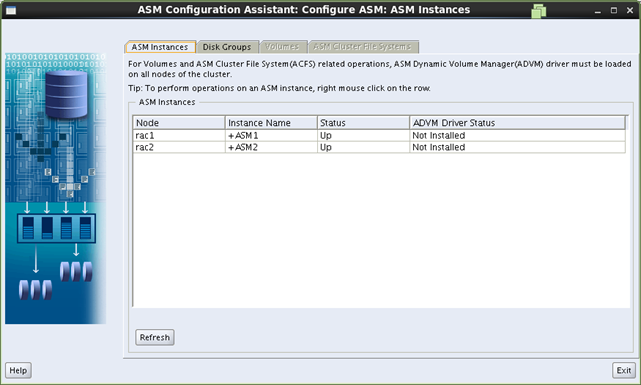Open the Disk Groups tab
This screenshot has width=641, height=385.
pyautogui.click(x=227, y=47)
